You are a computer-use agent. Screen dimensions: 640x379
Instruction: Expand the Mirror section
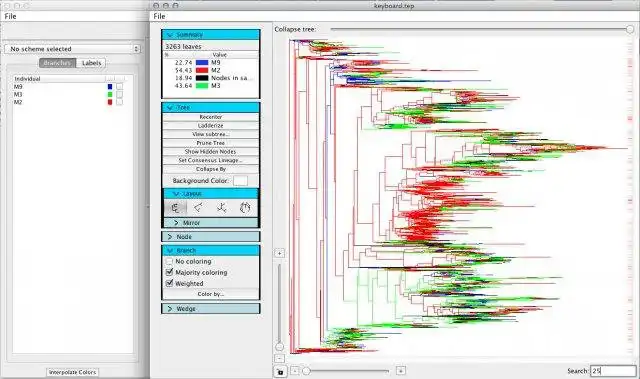coord(211,223)
